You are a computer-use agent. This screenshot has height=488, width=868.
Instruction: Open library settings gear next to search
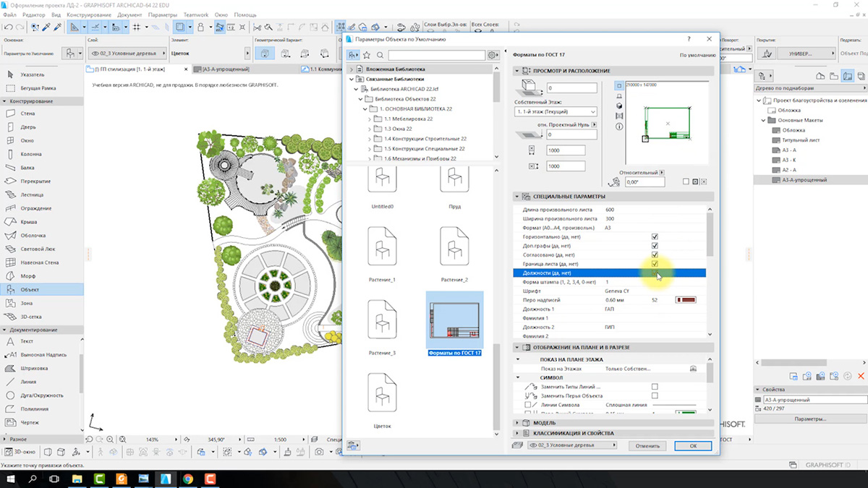493,55
